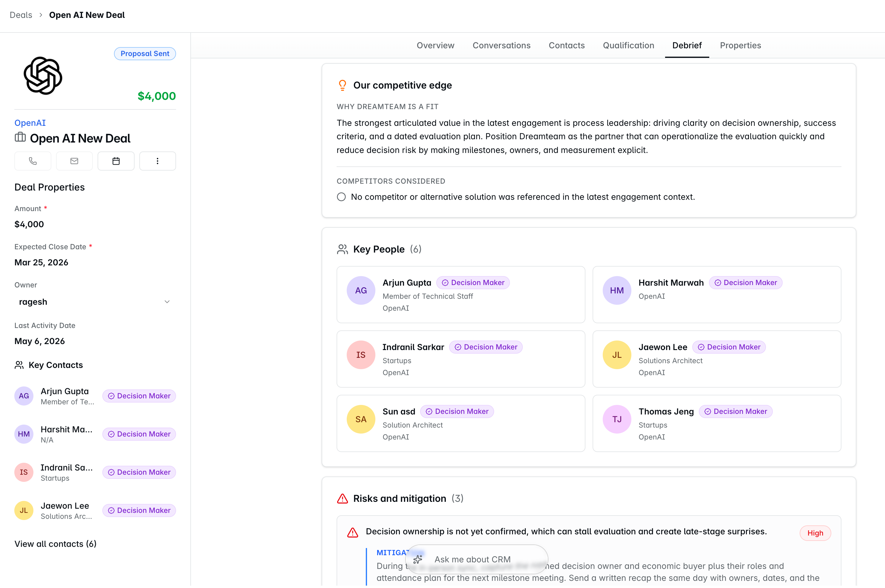Open the Contacts tab
885x588 pixels.
pyautogui.click(x=567, y=45)
